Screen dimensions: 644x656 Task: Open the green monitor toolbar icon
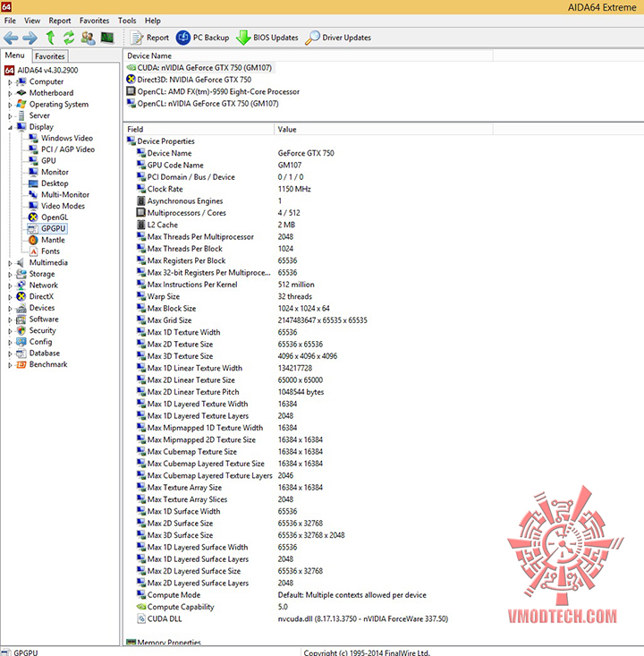(107, 38)
